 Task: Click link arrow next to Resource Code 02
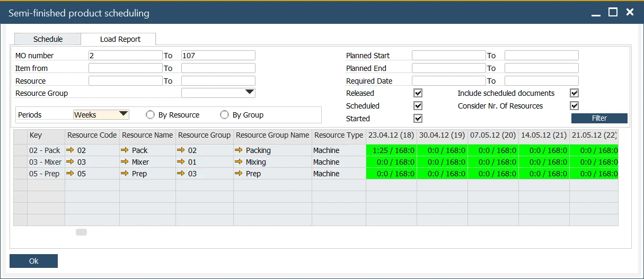(x=70, y=150)
